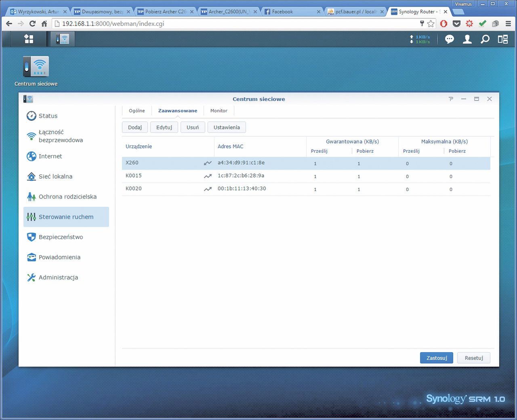Click MAC address 1c:87:2c:b6:28:9a
This screenshot has width=517, height=420.
[x=241, y=176]
